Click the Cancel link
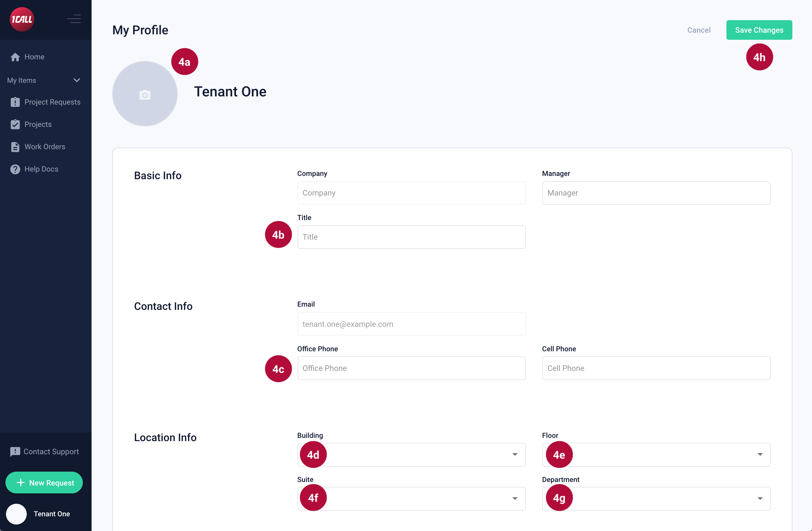Image resolution: width=812 pixels, height=531 pixels. click(698, 30)
